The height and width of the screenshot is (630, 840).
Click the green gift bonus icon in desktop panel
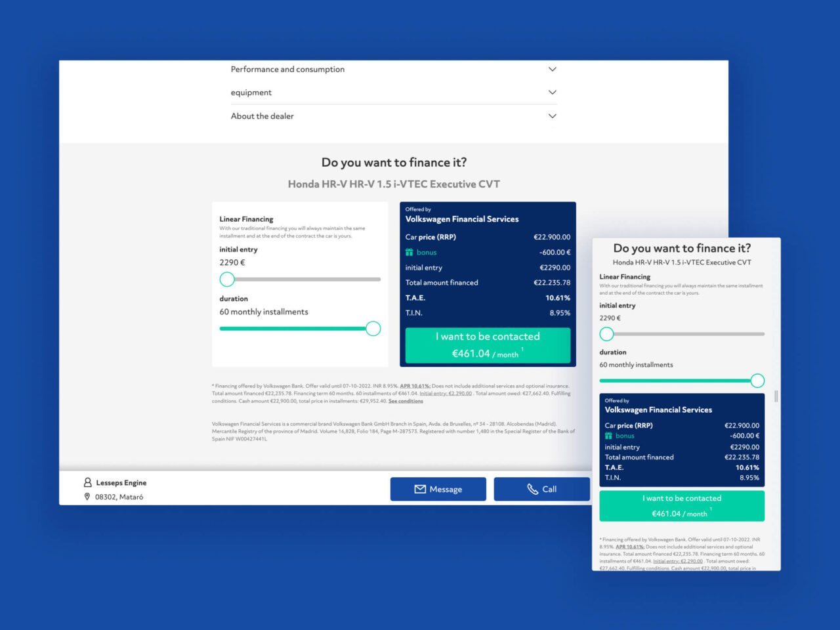coord(409,253)
